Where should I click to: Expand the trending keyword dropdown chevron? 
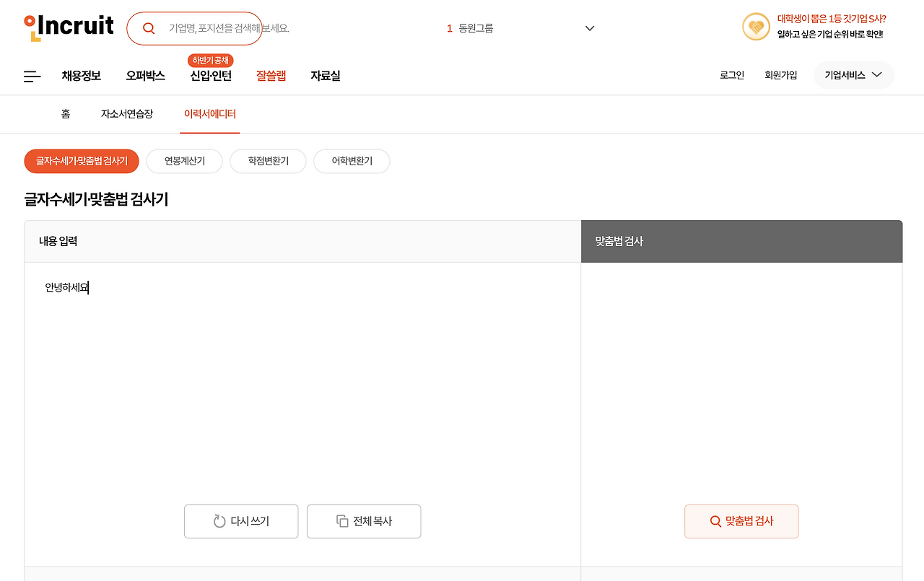[x=590, y=28]
